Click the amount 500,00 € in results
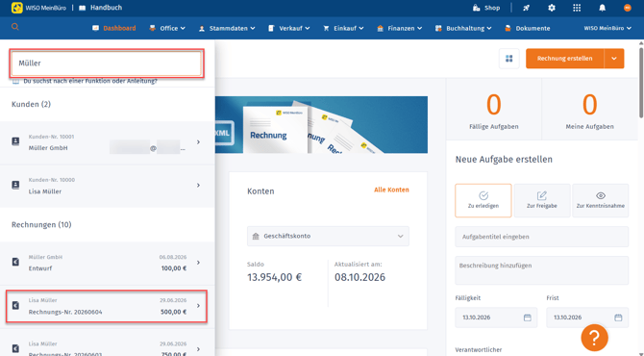The width and height of the screenshot is (644, 356). (x=173, y=312)
